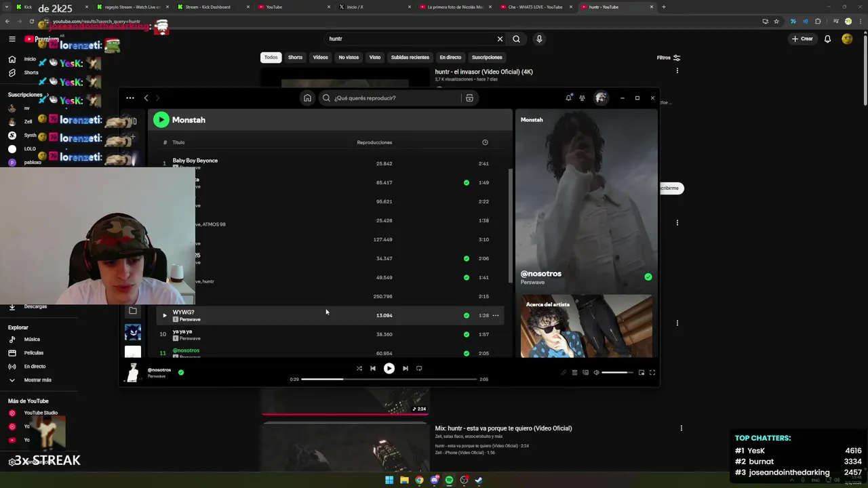
Task: Go to Spotify home via house icon
Action: point(307,98)
